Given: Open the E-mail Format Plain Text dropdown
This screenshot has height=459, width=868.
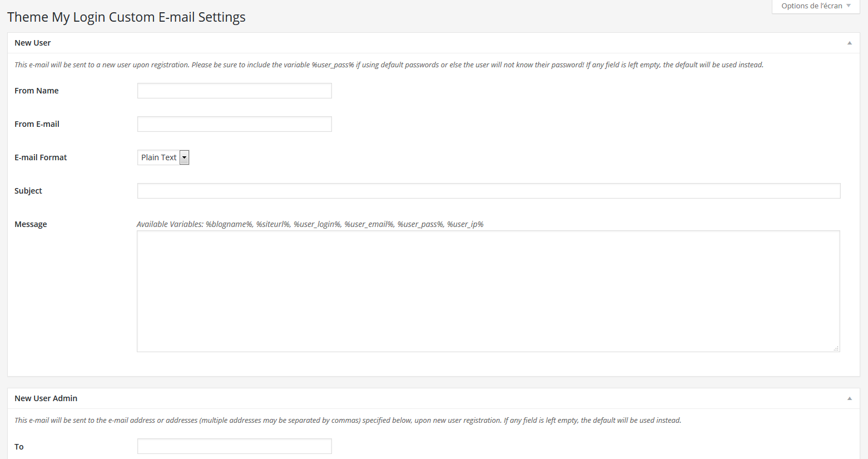Looking at the screenshot, I should tap(163, 157).
